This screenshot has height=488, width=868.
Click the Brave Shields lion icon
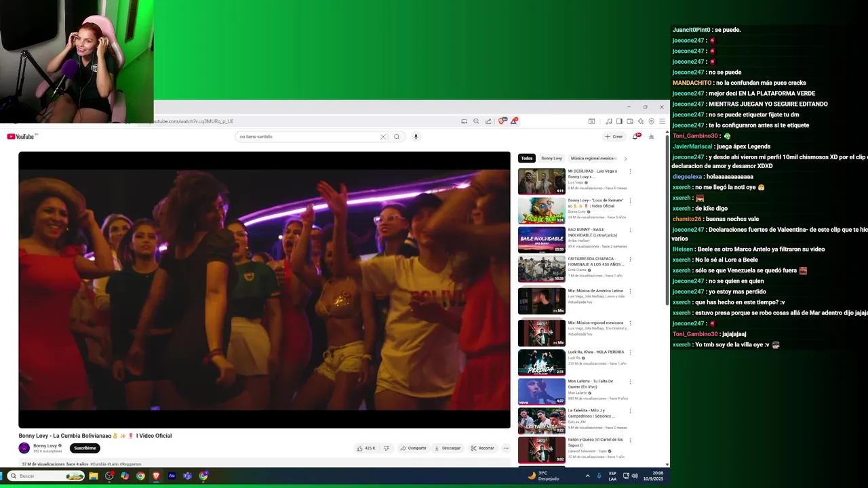pos(502,121)
